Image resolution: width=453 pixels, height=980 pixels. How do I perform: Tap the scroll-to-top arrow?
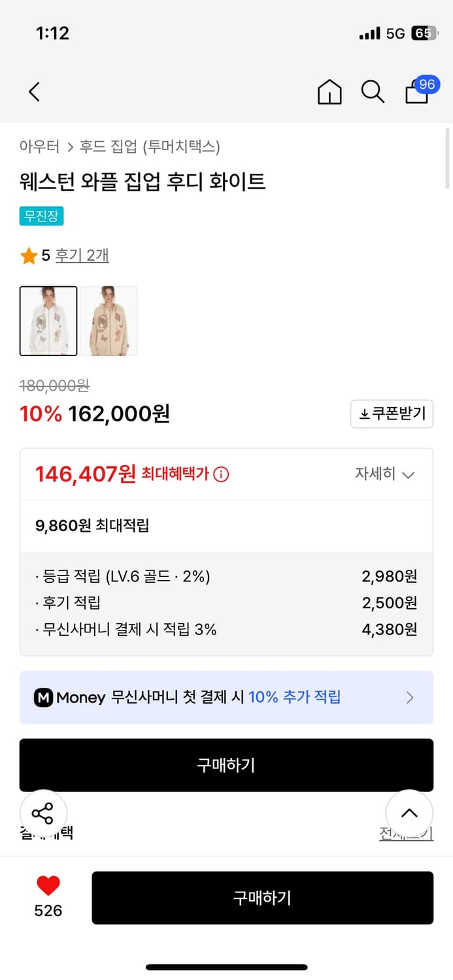410,813
